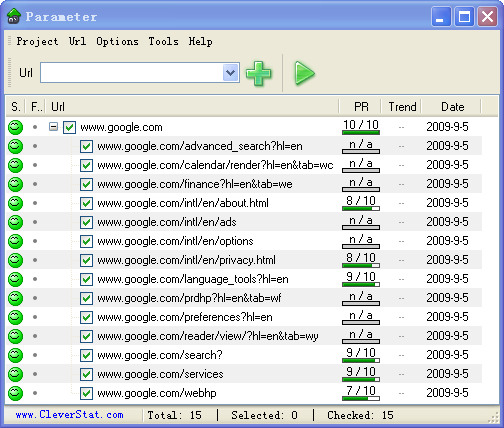Viewport: 504px width, 428px height.
Task: Toggle checkbox for intl/en/about.html
Action: click(x=86, y=203)
